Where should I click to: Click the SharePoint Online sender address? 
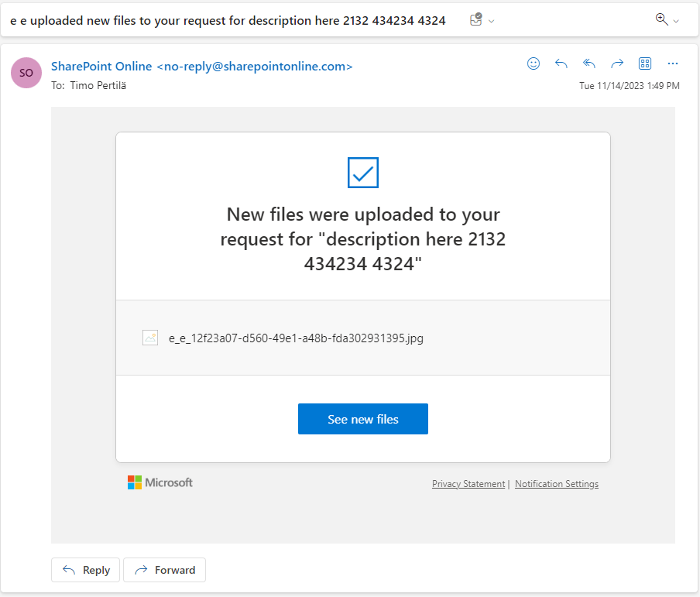(201, 67)
